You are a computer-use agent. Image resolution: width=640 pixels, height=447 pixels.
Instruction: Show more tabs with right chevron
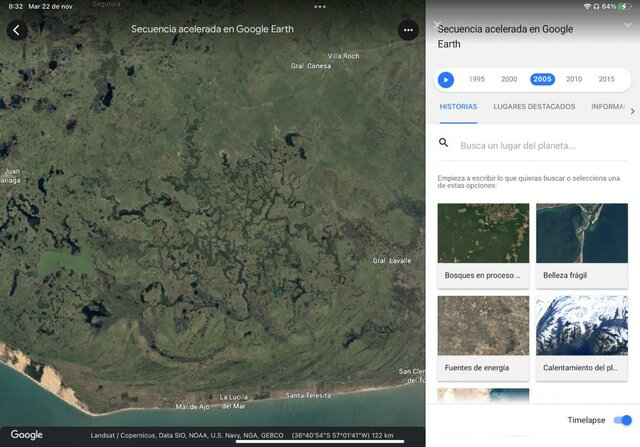[633, 111]
